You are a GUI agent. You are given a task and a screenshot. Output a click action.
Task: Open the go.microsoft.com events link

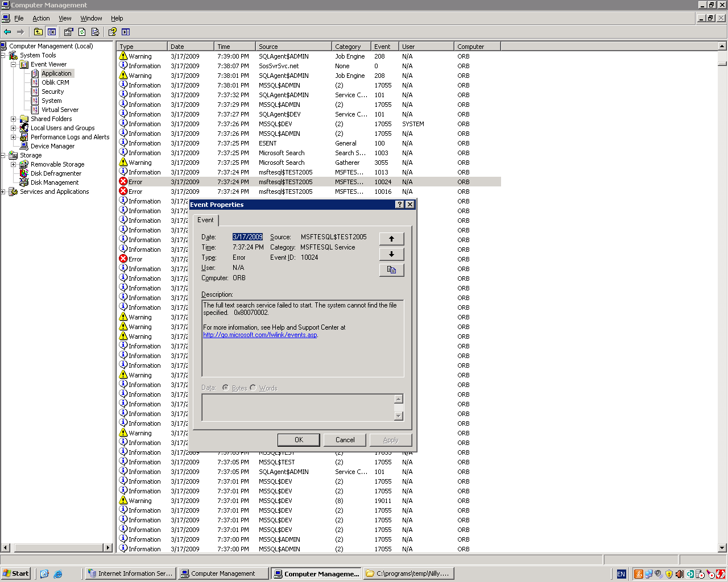click(260, 335)
